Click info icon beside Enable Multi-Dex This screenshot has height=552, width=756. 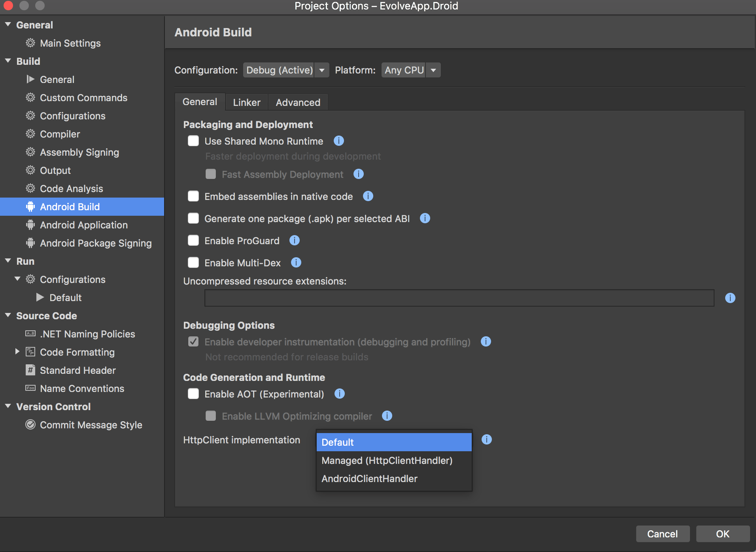point(296,263)
